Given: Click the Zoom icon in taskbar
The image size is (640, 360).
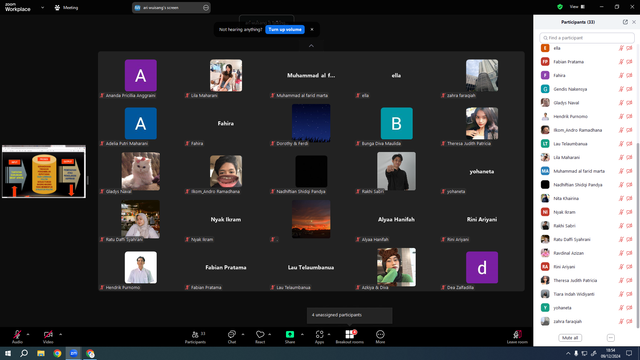Looking at the screenshot, I should [x=73, y=353].
